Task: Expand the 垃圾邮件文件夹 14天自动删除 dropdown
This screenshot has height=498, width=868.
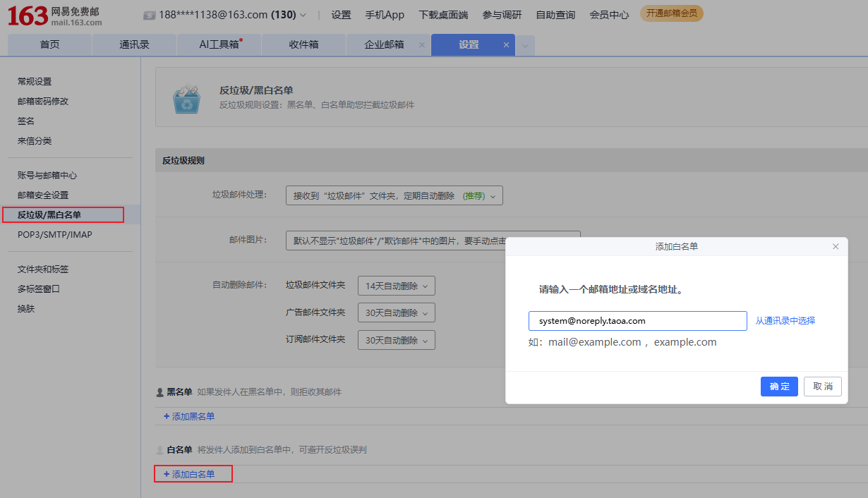Action: point(396,286)
